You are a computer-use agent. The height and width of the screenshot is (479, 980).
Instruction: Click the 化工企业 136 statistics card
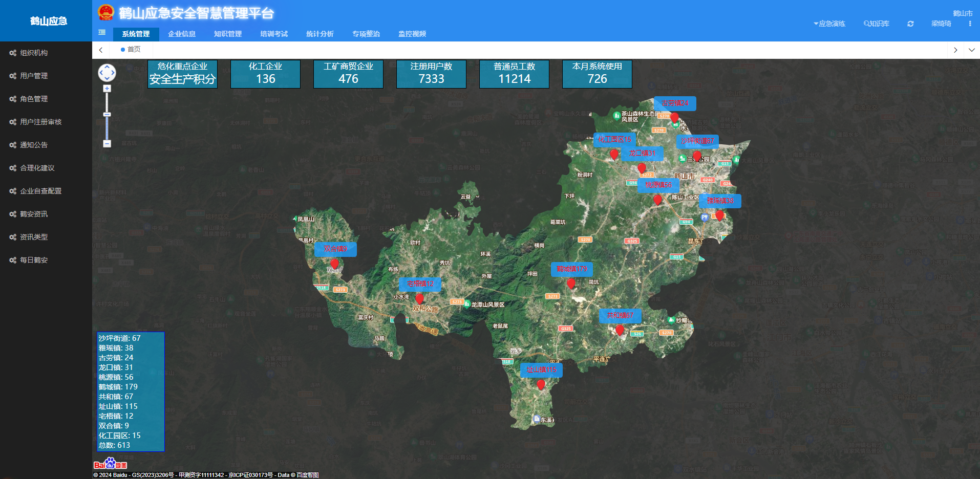pyautogui.click(x=265, y=74)
